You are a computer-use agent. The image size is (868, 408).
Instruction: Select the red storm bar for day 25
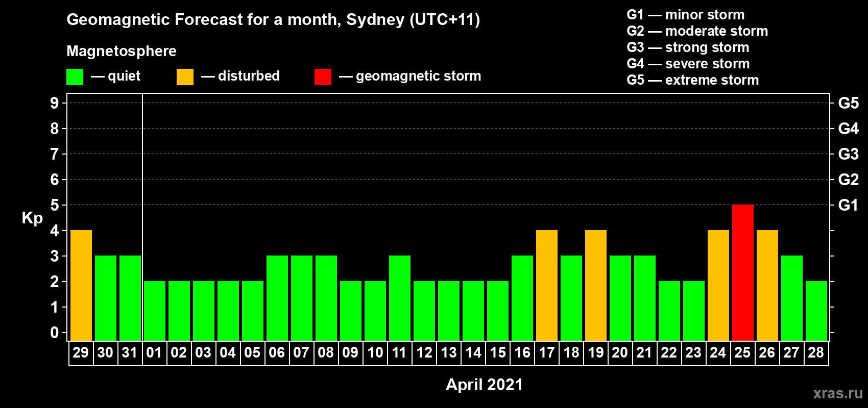(x=743, y=272)
